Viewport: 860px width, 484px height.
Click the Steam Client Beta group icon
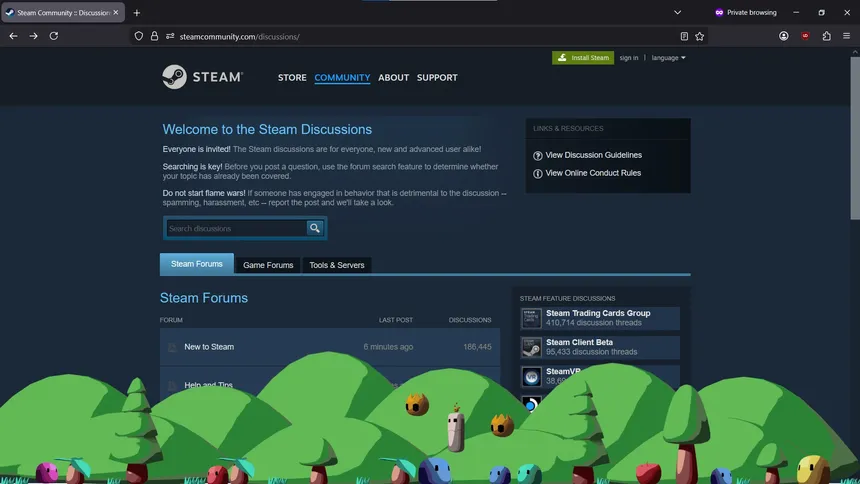point(531,347)
